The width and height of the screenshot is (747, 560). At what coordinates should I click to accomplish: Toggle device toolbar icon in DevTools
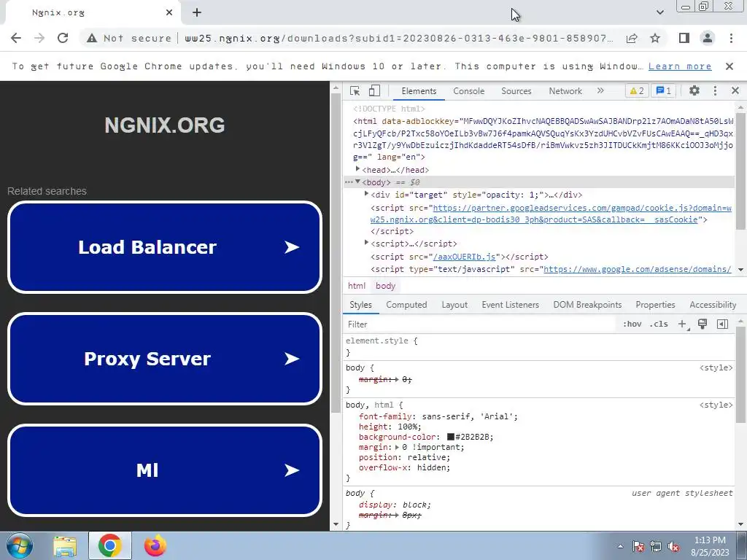click(x=374, y=91)
